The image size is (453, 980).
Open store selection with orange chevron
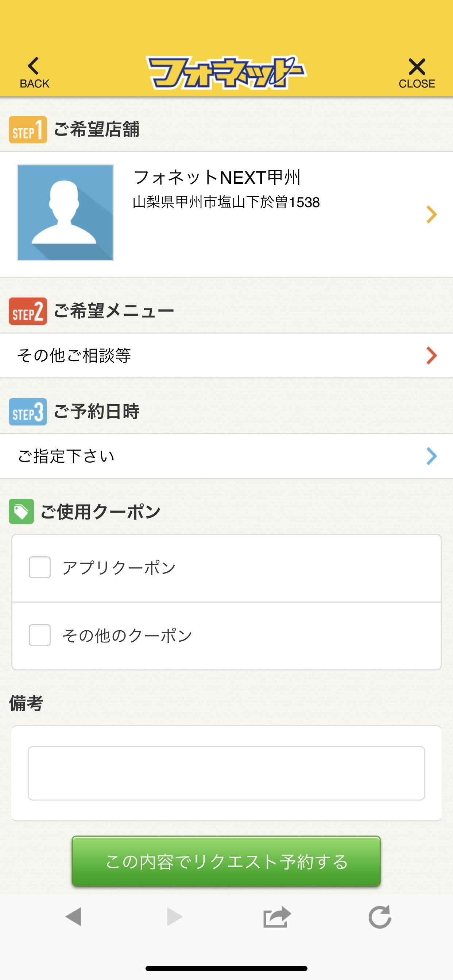[x=431, y=214]
